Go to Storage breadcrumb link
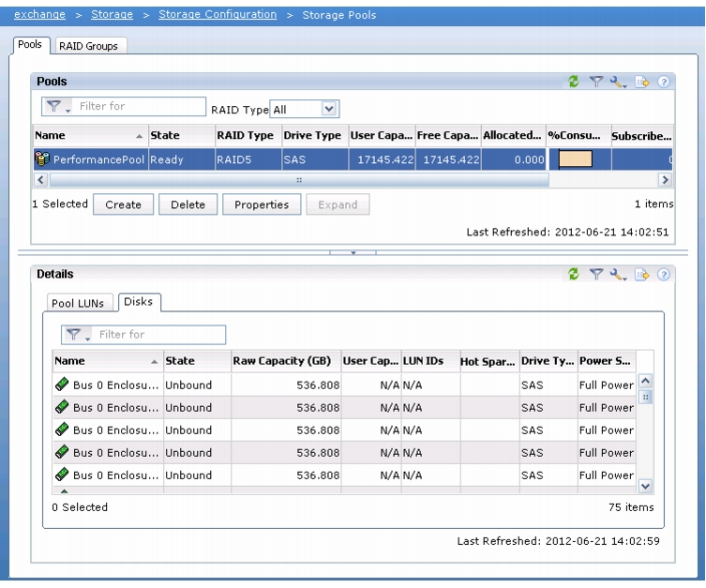This screenshot has height=588, width=706. point(113,14)
